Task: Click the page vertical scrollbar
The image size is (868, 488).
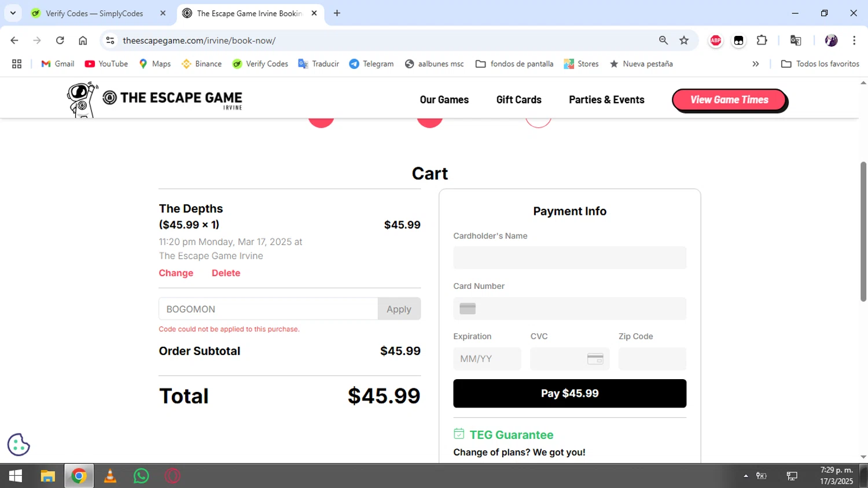Action: 863,232
